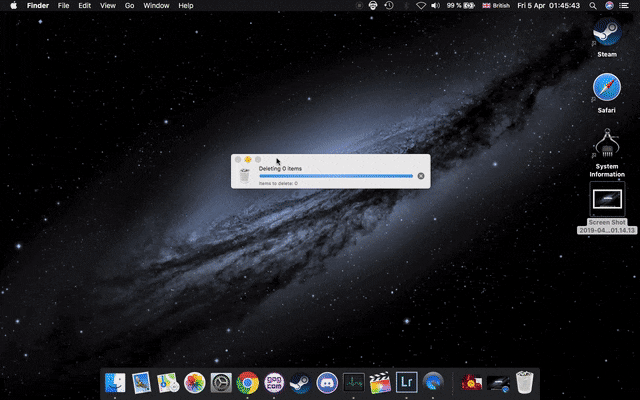The height and width of the screenshot is (400, 640).
Task: Click the dimmed recording indicator in menu bar
Action: click(x=359, y=6)
